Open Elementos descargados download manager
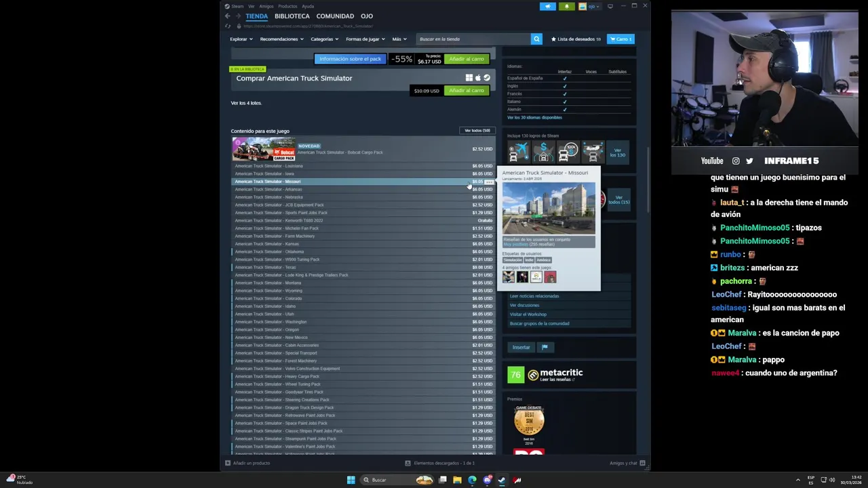Viewport: 868px width, 488px height. point(439,463)
